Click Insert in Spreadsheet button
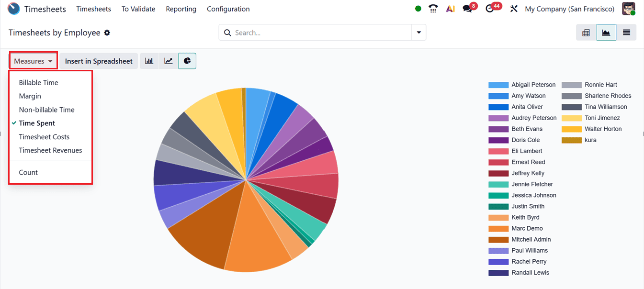Viewport: 644px width, 289px height. (x=99, y=61)
